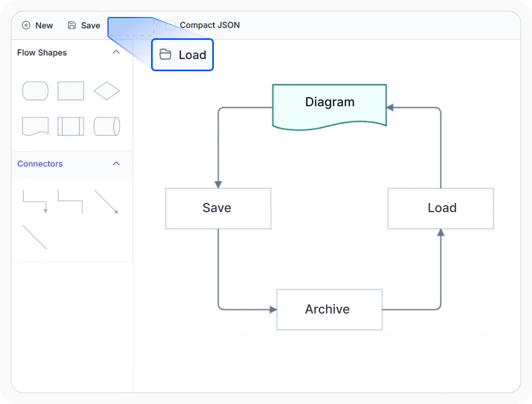This screenshot has height=404, width=532.
Task: Click the plus icon beside New
Action: (x=26, y=26)
